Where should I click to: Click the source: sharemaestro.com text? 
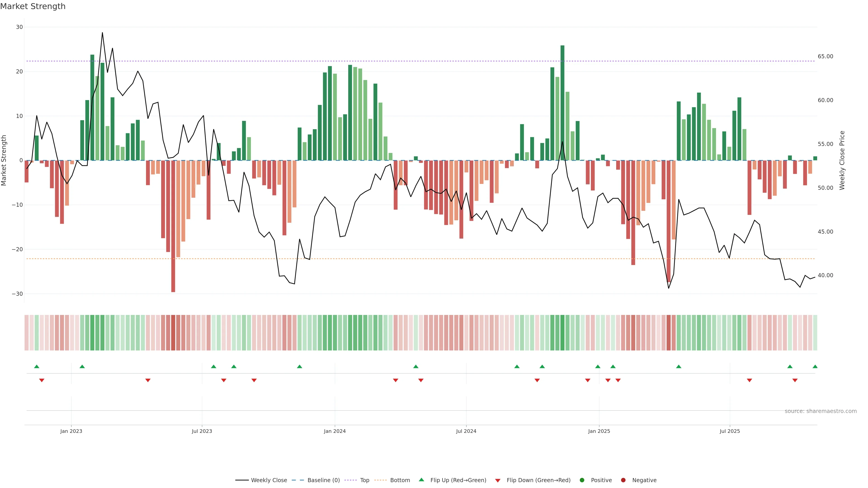click(x=821, y=411)
